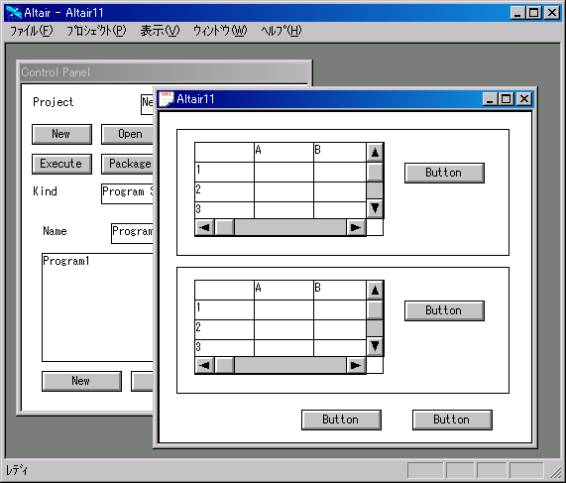Click the left arrow of the upper grid's scrollbar

pos(205,227)
